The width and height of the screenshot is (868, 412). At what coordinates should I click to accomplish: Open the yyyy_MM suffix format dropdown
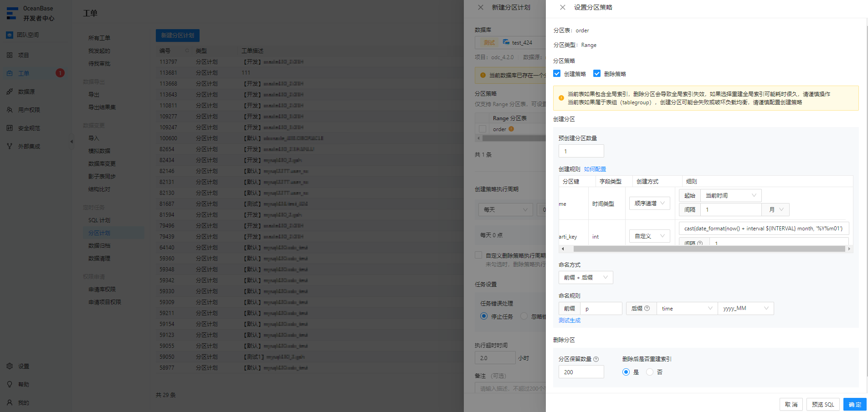coord(746,308)
